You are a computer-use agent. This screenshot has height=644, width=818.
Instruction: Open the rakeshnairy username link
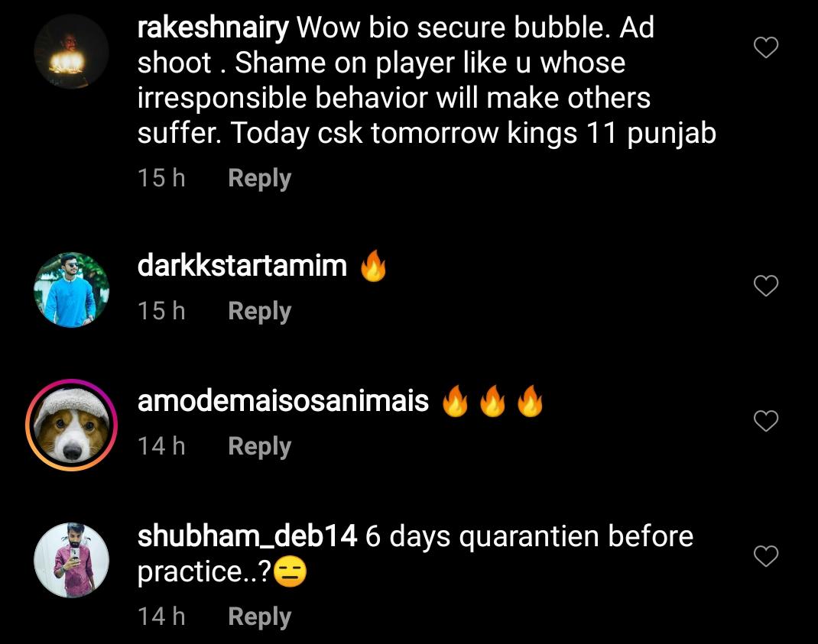click(x=213, y=28)
